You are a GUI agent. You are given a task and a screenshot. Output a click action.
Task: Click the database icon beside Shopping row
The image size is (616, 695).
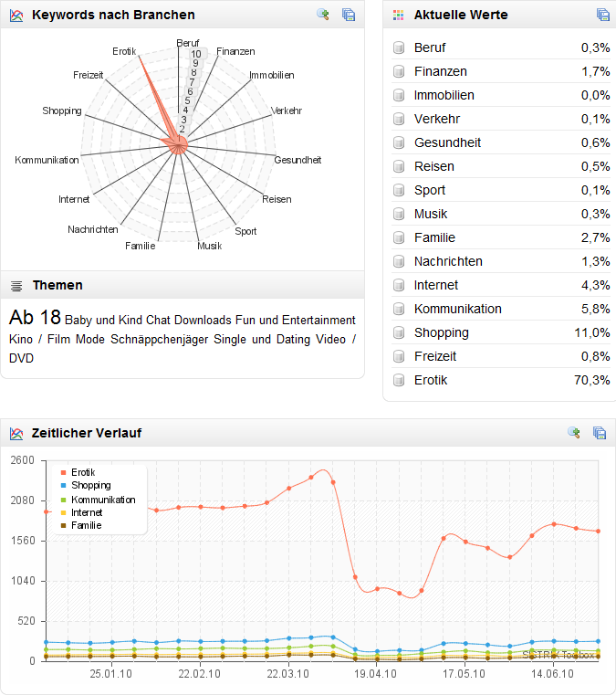399,332
